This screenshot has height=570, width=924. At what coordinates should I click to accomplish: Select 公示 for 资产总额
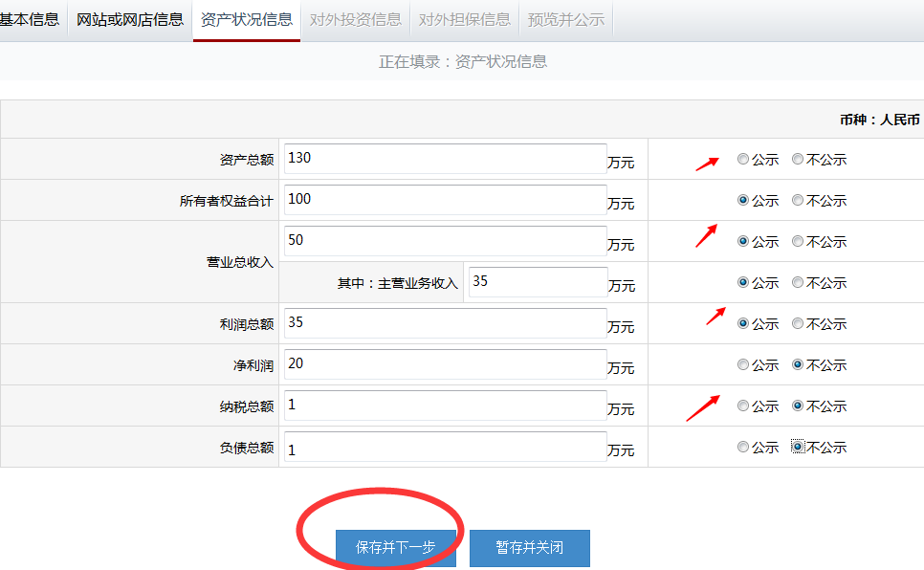point(743,160)
